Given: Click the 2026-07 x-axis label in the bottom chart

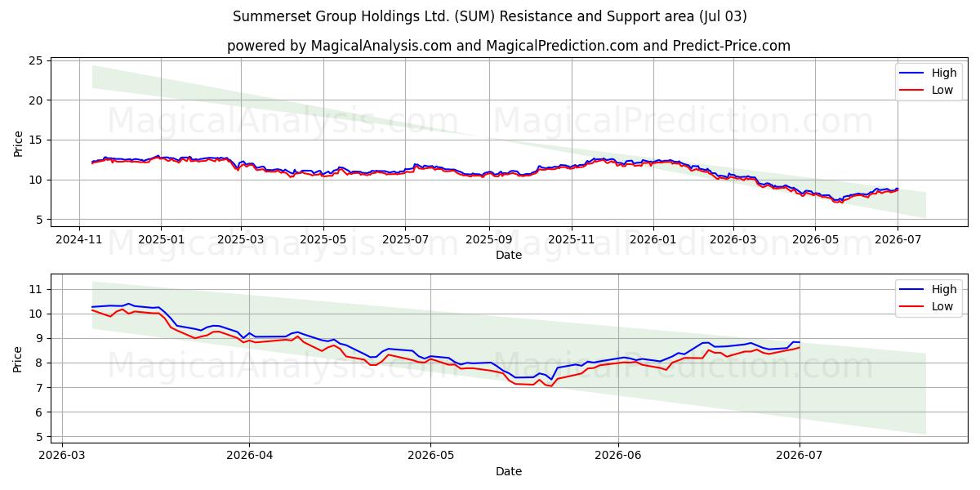Looking at the screenshot, I should click(x=799, y=456).
